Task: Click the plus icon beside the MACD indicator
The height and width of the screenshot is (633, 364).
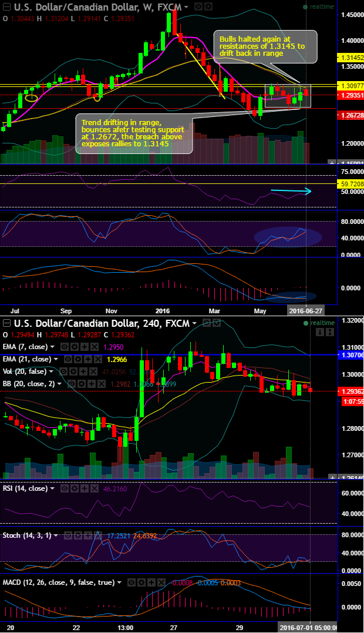Action: tap(151, 582)
